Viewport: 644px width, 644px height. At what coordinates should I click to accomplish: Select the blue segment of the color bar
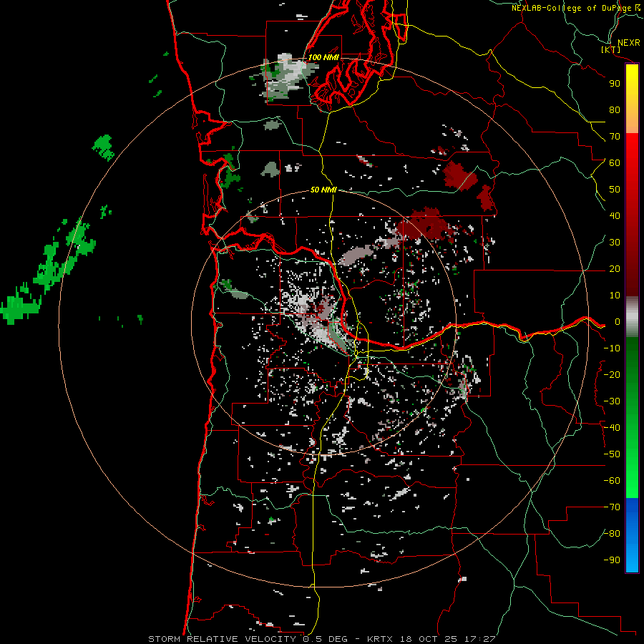pyautogui.click(x=632, y=535)
